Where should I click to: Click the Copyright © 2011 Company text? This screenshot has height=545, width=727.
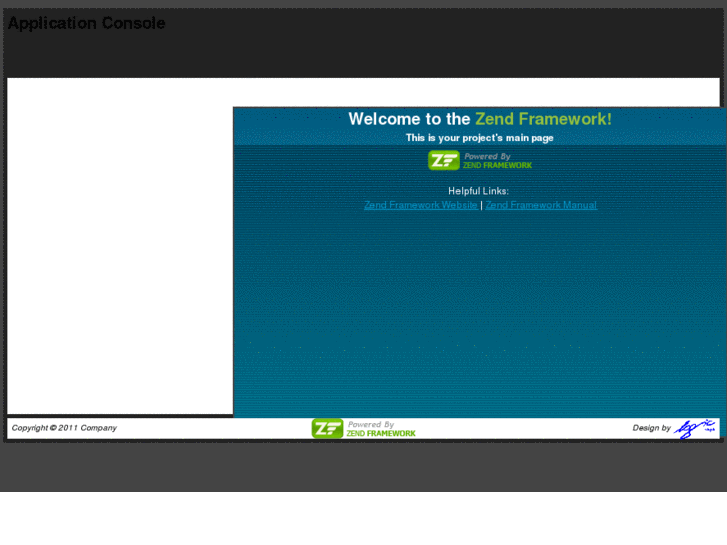(x=64, y=428)
